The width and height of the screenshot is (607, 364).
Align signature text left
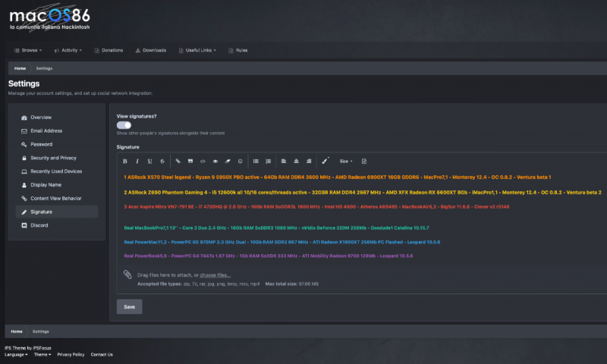283,162
